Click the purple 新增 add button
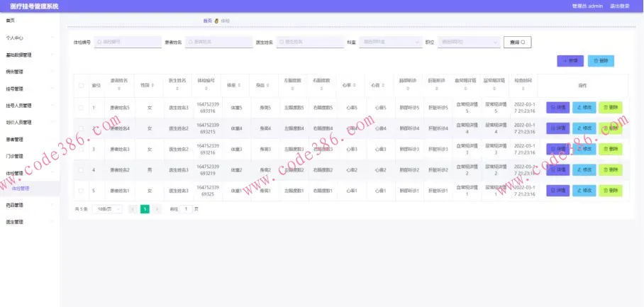 [570, 61]
